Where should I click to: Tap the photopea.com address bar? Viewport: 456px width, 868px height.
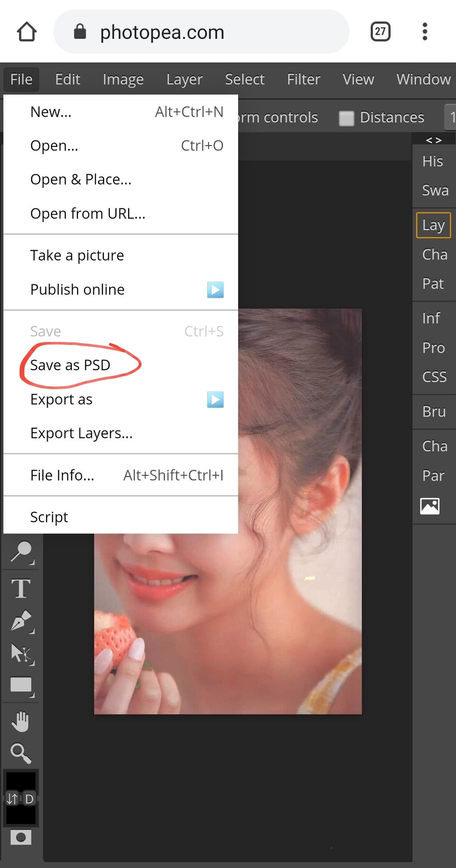click(x=201, y=32)
